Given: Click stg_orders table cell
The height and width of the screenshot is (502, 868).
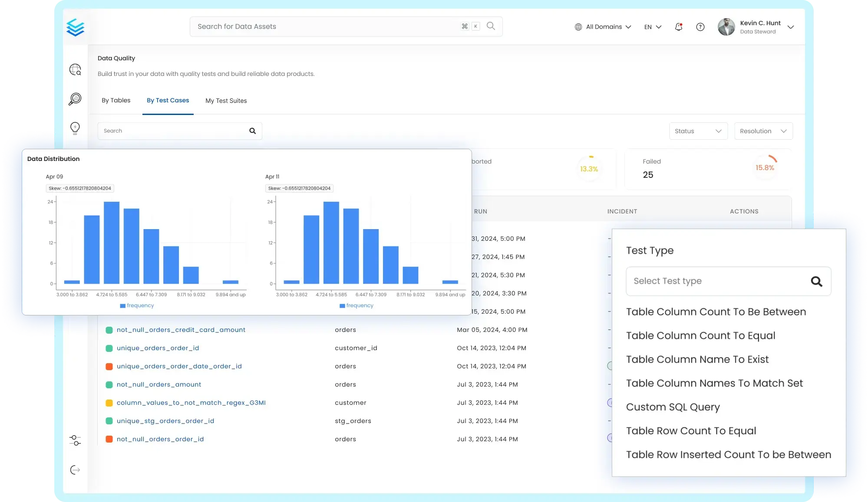Looking at the screenshot, I should tap(353, 421).
